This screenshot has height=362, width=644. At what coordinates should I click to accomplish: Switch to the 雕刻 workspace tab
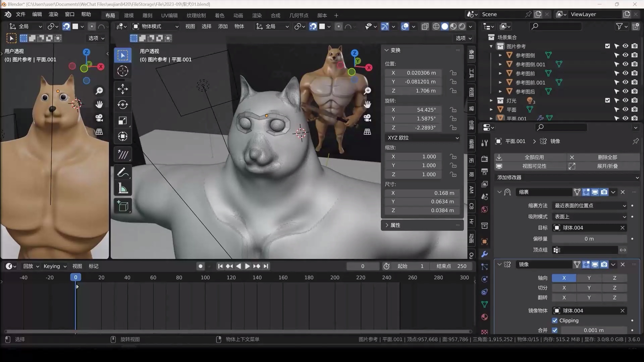coord(147,15)
